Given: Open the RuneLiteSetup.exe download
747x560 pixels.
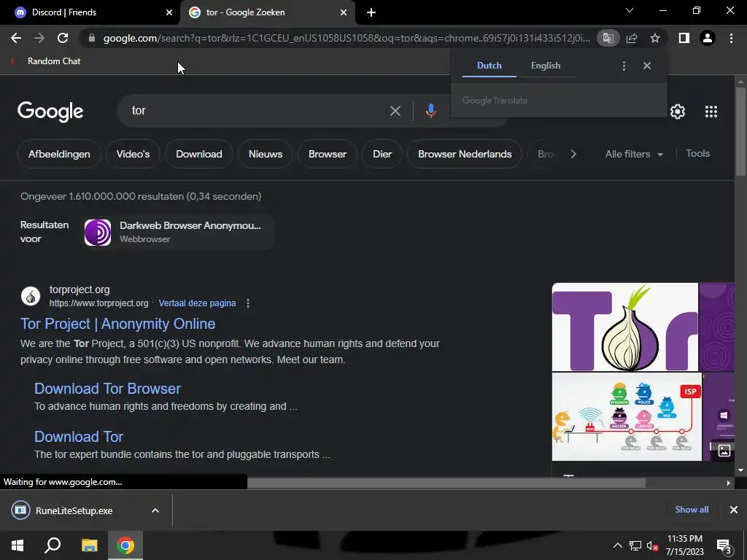Looking at the screenshot, I should tap(74, 510).
